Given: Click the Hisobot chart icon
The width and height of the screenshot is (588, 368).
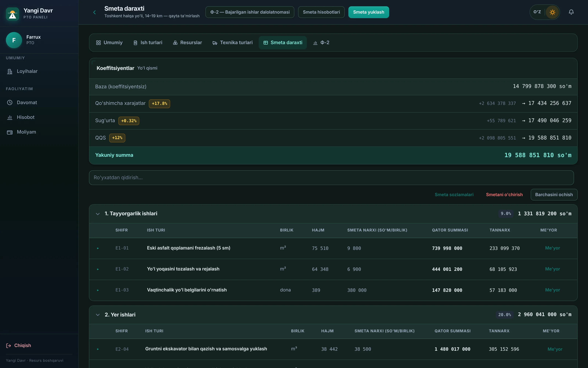Looking at the screenshot, I should pos(10,117).
